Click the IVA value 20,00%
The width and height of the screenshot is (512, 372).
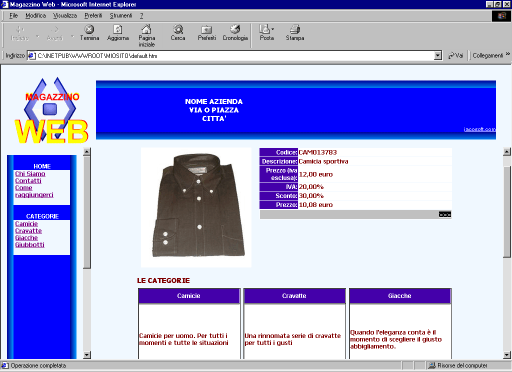click(x=311, y=187)
